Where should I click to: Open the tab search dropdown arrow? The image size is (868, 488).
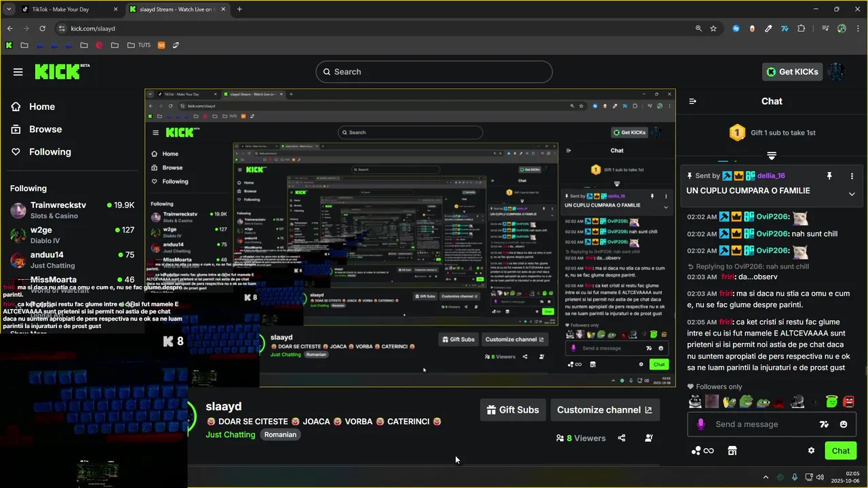(9, 9)
